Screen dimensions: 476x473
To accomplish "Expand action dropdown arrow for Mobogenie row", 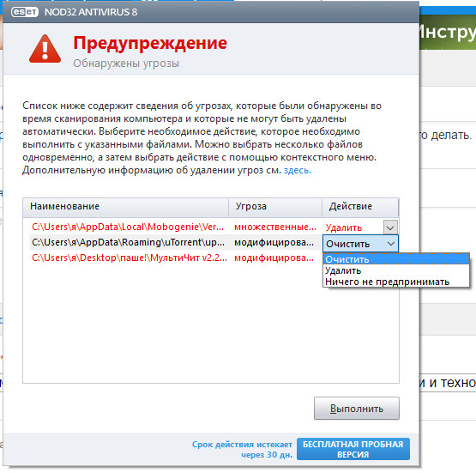I will click(x=390, y=227).
